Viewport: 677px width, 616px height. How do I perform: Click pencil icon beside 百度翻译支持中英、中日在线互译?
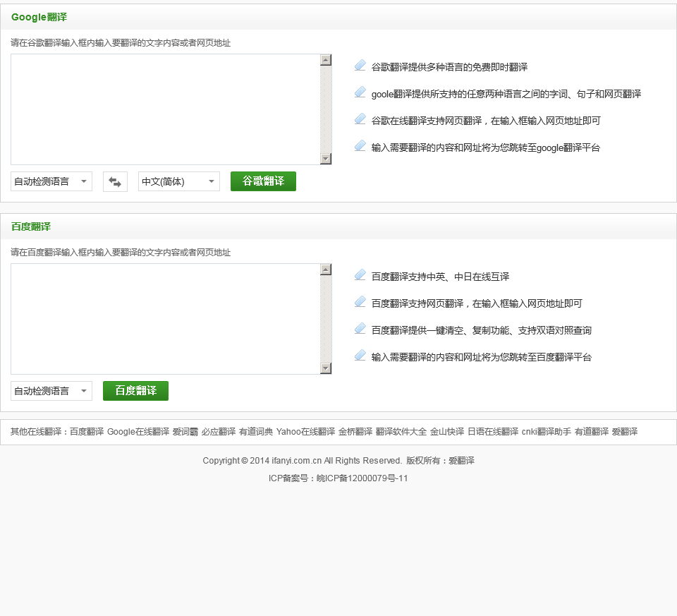pyautogui.click(x=360, y=274)
